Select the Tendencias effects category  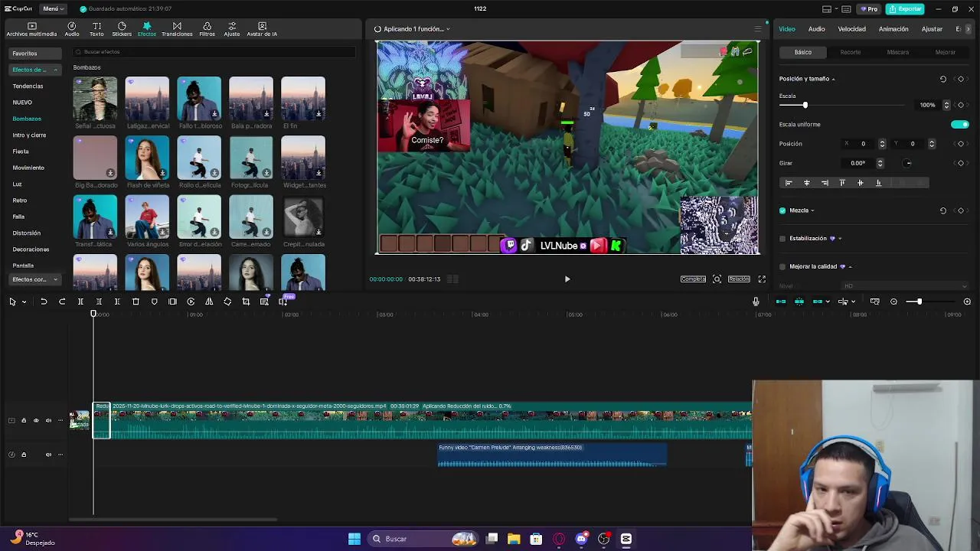(x=28, y=86)
